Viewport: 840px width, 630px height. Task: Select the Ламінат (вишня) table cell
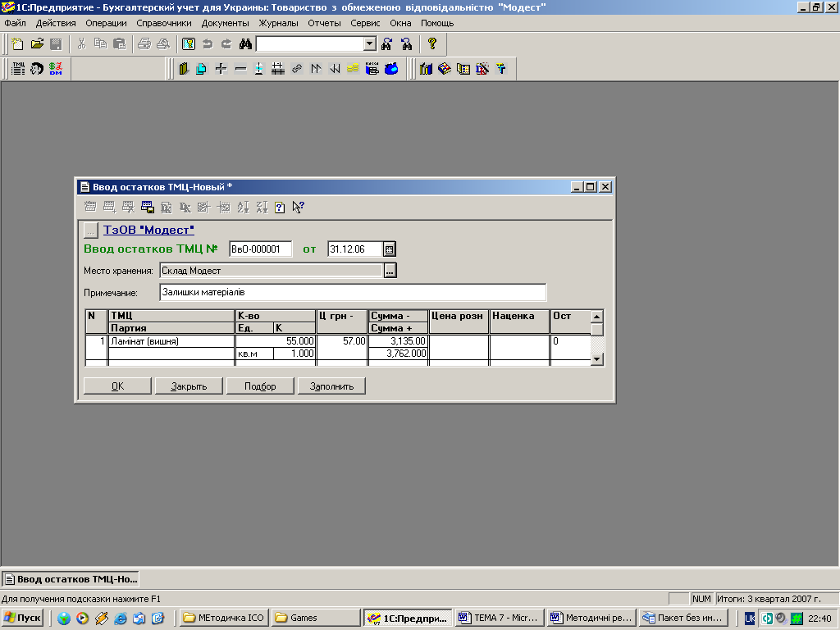coord(171,341)
